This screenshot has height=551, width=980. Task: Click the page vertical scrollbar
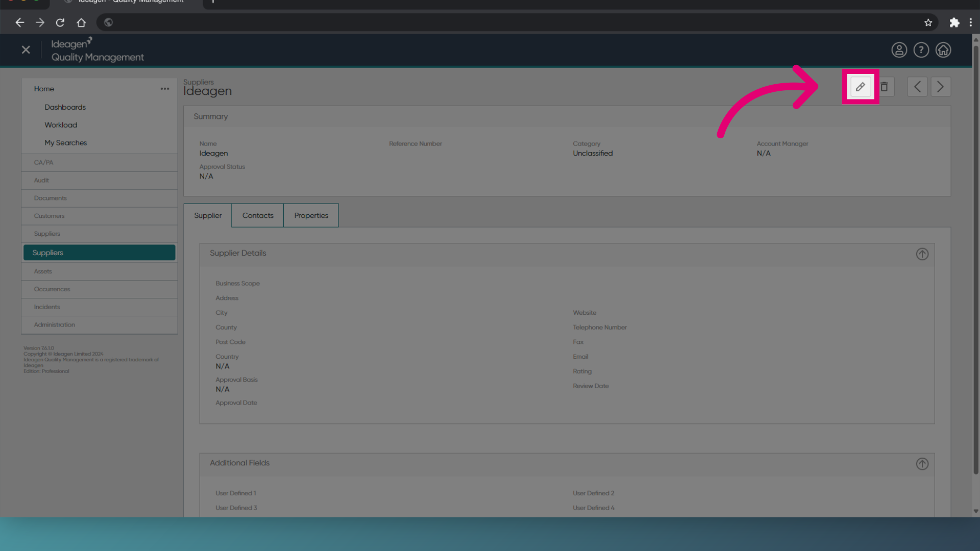(x=976, y=260)
